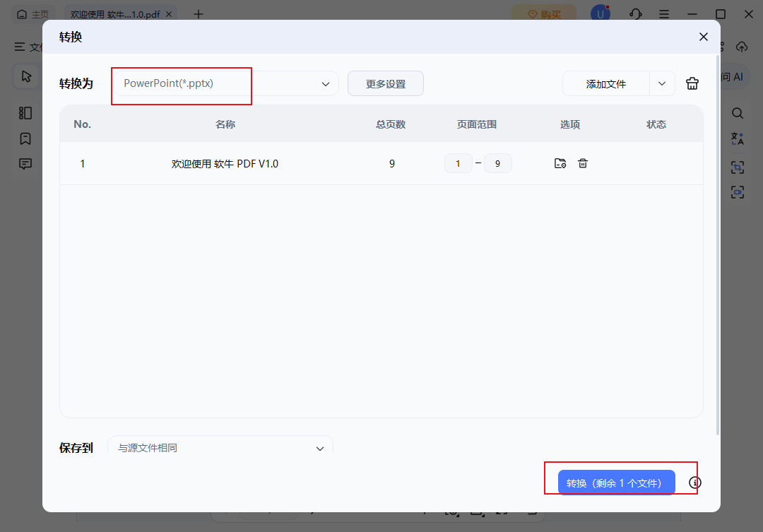Click the 选项 column header
The height and width of the screenshot is (532, 763).
[570, 124]
